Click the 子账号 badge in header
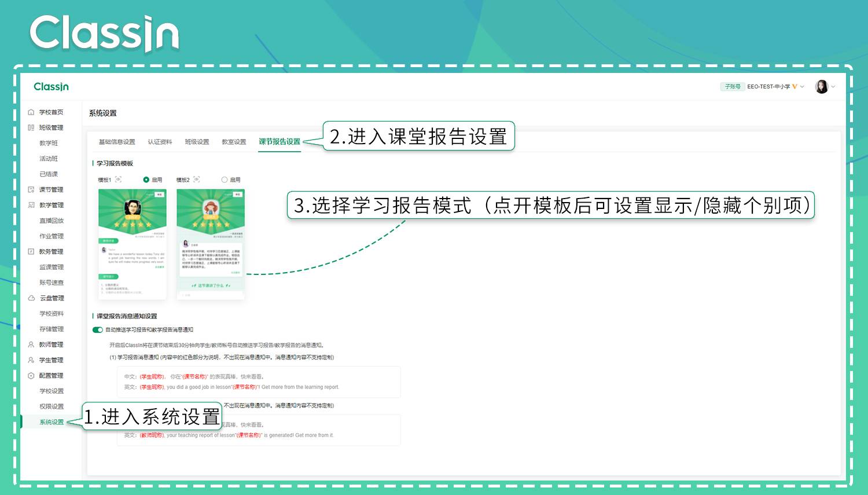868x495 pixels. tap(732, 87)
